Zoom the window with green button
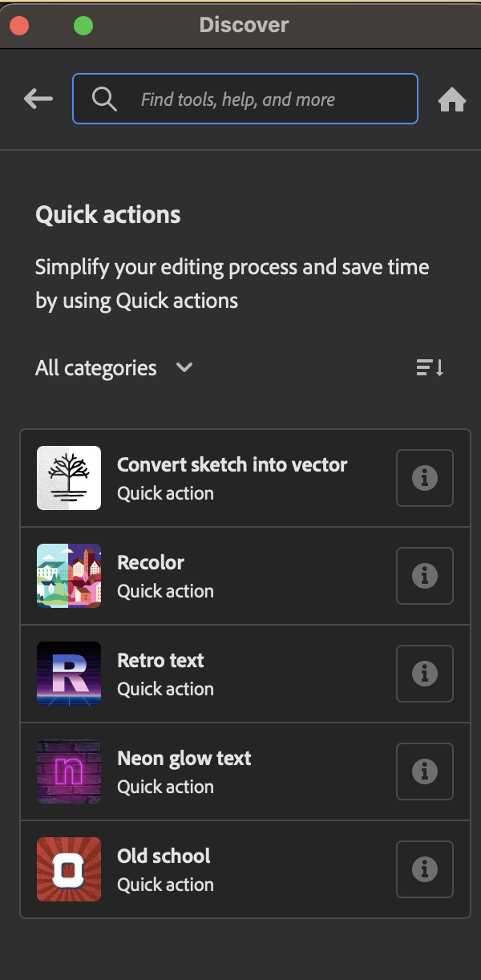This screenshot has width=481, height=980. click(x=83, y=26)
